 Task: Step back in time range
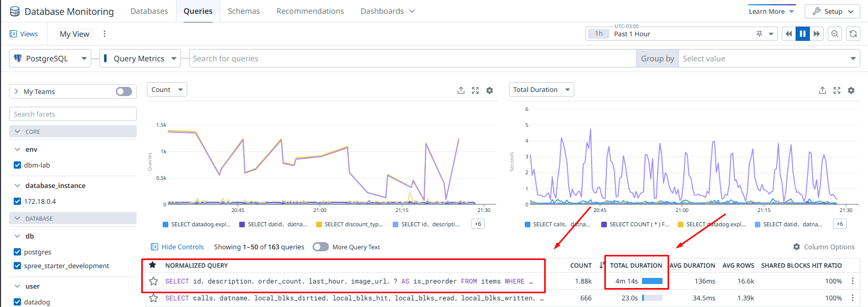(788, 34)
